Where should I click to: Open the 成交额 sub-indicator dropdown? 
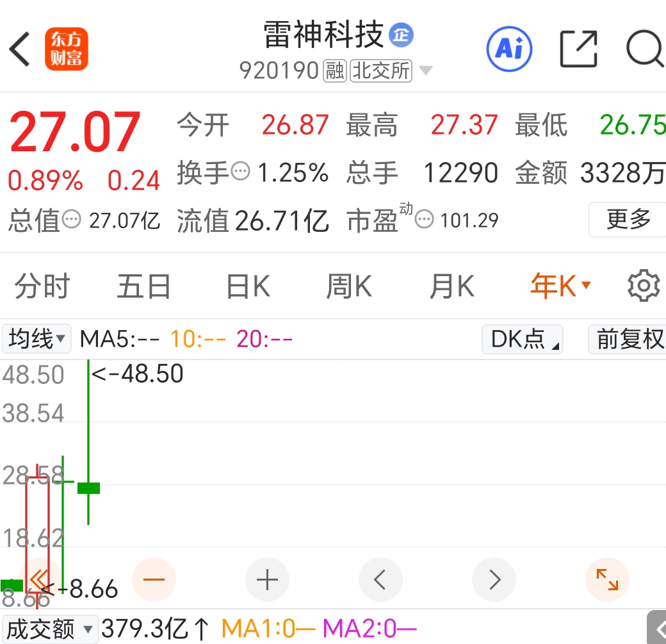point(50,629)
